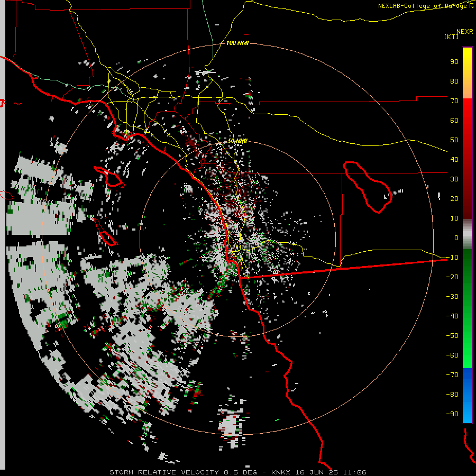This screenshot has height=476, width=476.
Task: Click the -70 scale label
Action: click(452, 375)
